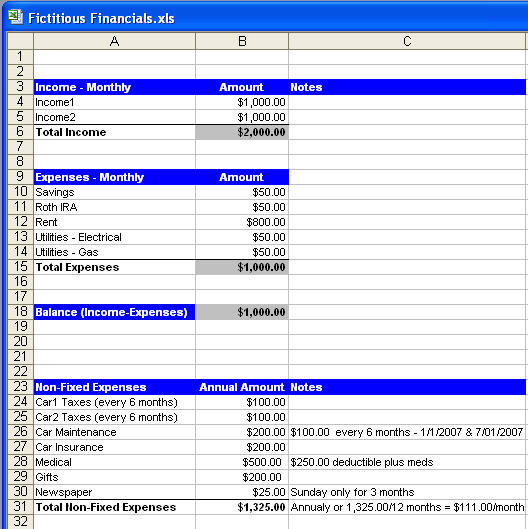Click the Medical label cell
This screenshot has height=529, width=528.
click(114, 462)
